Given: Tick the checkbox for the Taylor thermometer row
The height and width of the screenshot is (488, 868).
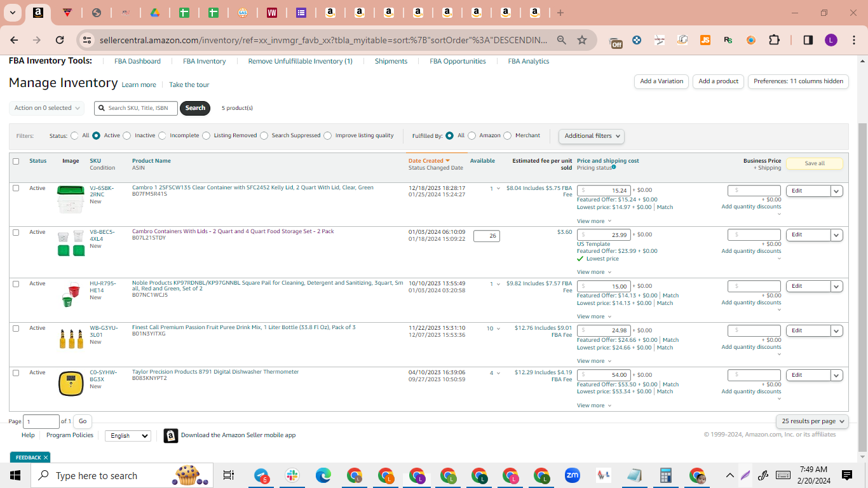Looking at the screenshot, I should (16, 373).
